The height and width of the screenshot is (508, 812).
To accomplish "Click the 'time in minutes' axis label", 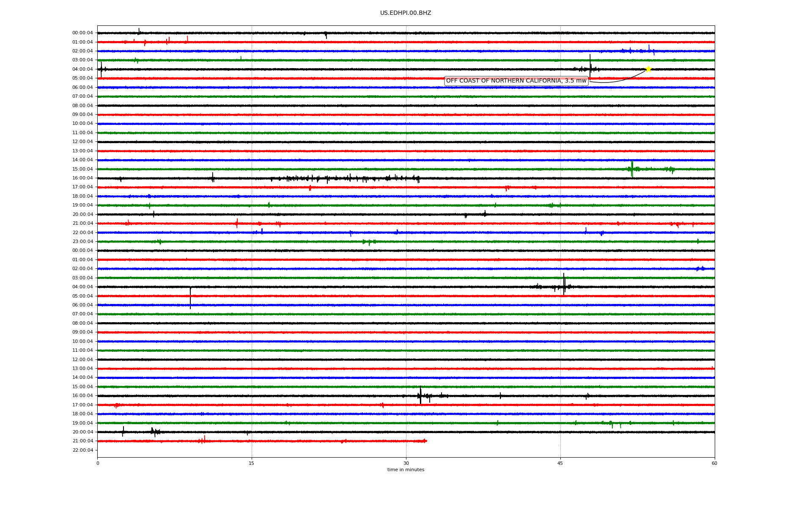I will tap(406, 469).
